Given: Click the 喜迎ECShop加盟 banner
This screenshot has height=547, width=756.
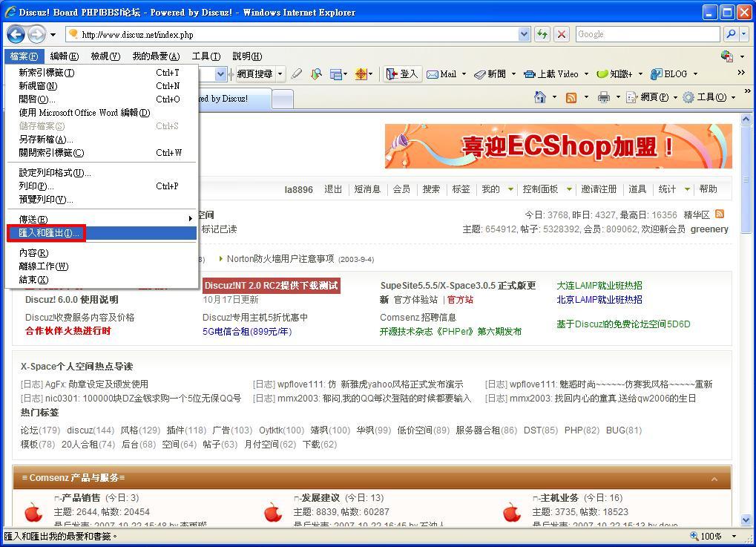Looking at the screenshot, I should click(559, 146).
